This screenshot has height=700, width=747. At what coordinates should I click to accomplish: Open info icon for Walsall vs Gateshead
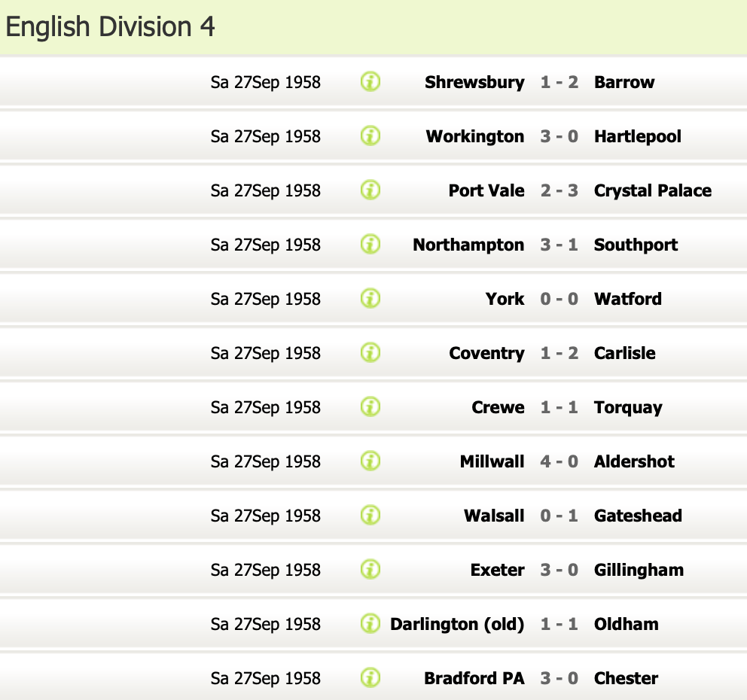370,516
